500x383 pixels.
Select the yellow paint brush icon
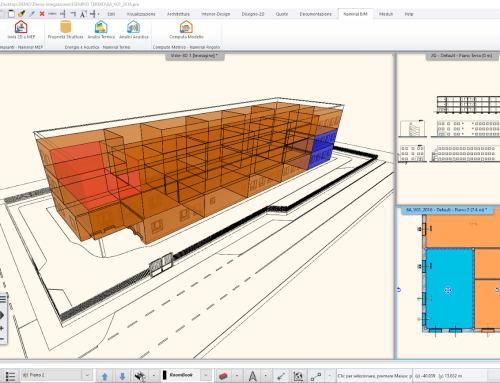[22, 14]
